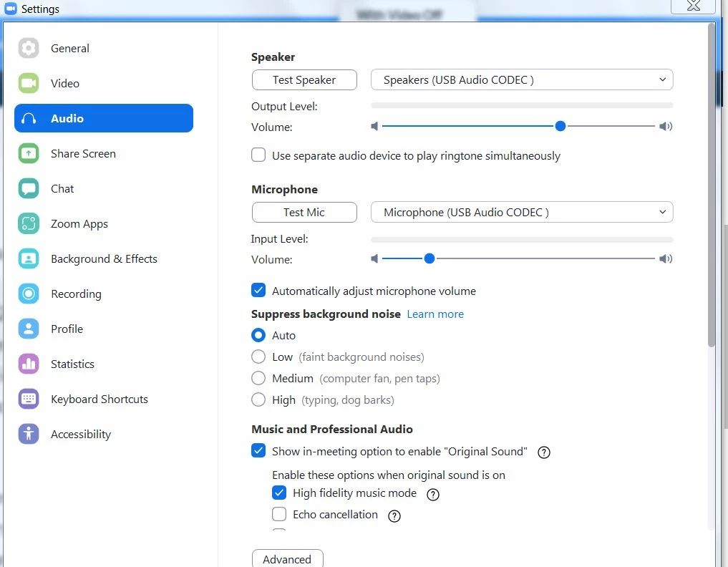Screen dimensions: 728x567
Task: Open Profile settings
Action: [x=104, y=329]
